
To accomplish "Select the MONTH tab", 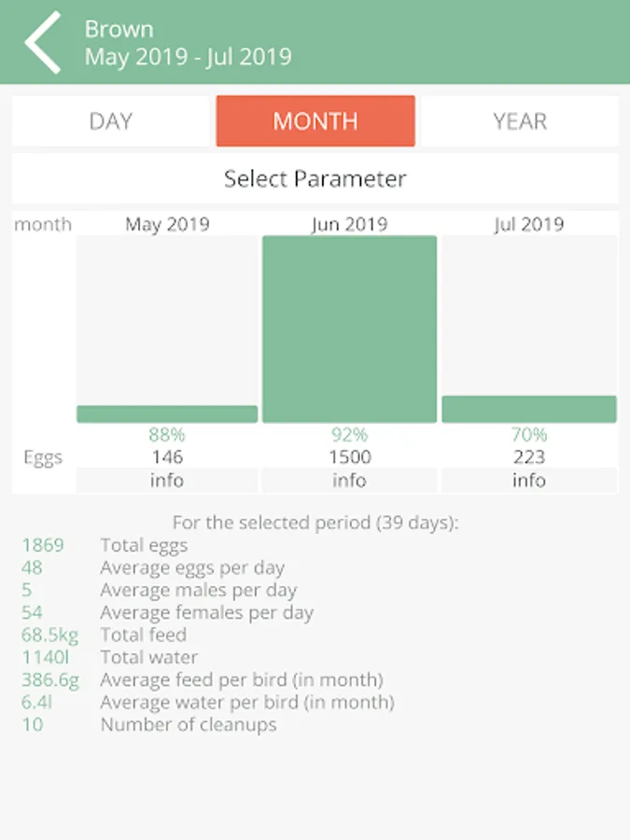I will 315,121.
